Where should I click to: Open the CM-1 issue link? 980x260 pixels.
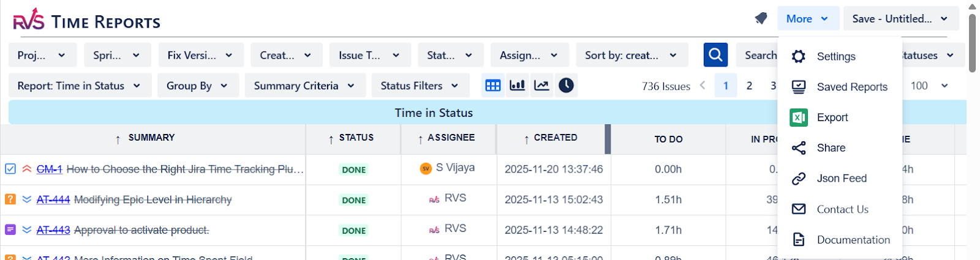point(49,169)
